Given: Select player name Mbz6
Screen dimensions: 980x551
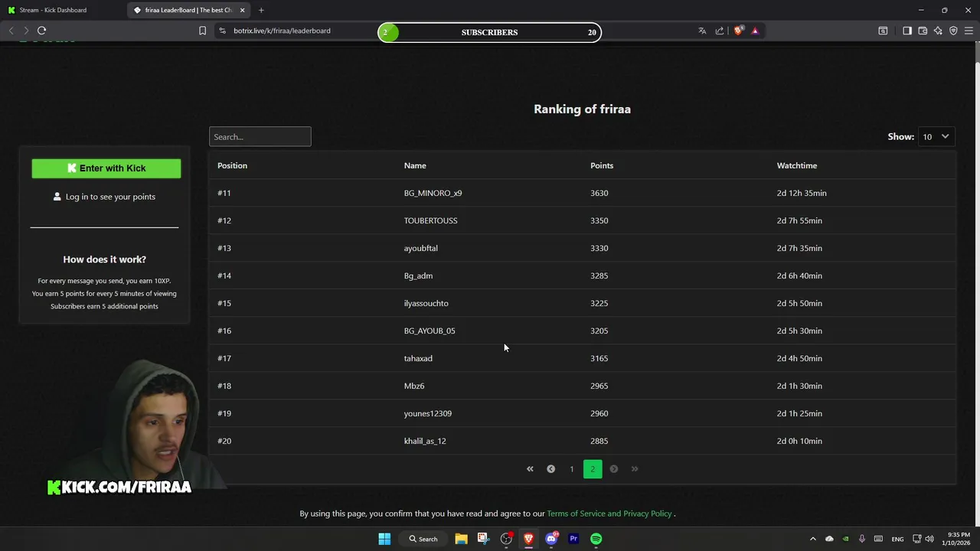Looking at the screenshot, I should (x=414, y=386).
